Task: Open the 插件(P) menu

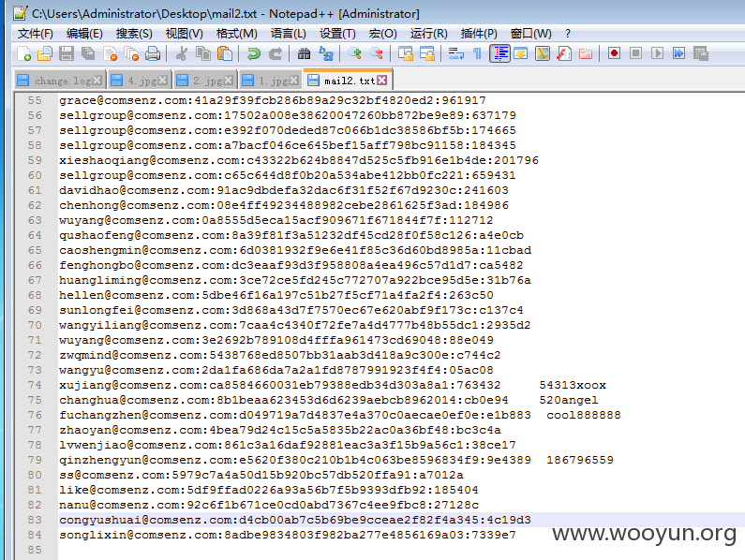Action: tap(479, 34)
